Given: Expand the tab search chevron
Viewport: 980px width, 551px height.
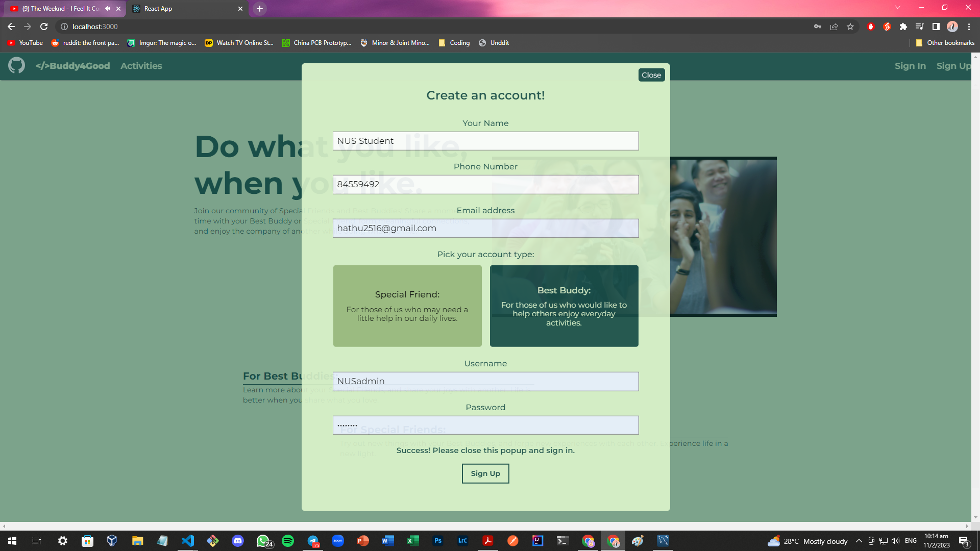Looking at the screenshot, I should coord(898,8).
